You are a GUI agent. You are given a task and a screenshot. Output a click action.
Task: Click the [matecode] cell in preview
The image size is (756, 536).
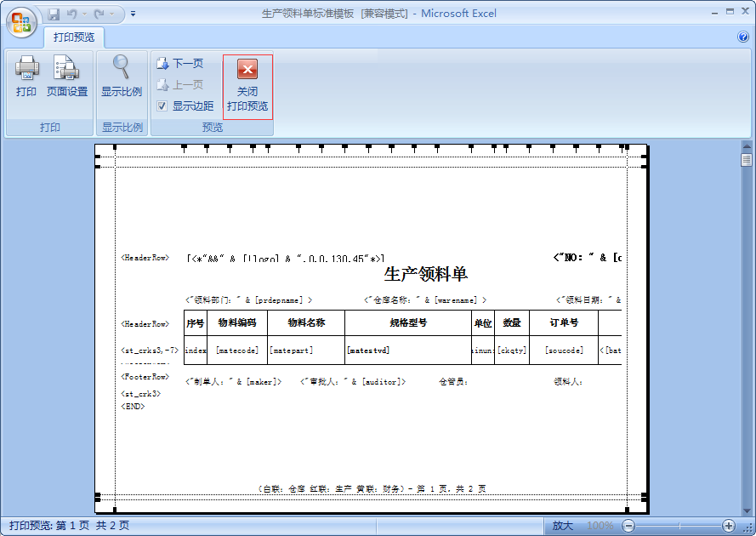pos(237,351)
